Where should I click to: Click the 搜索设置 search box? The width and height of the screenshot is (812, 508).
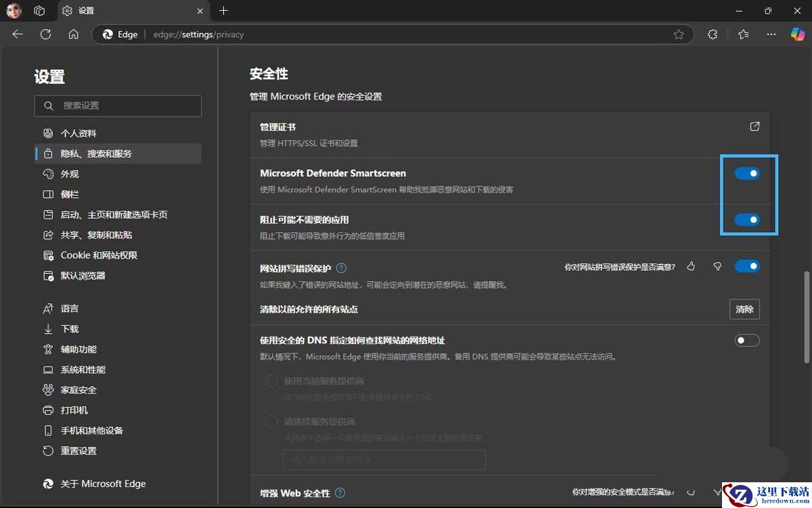118,106
